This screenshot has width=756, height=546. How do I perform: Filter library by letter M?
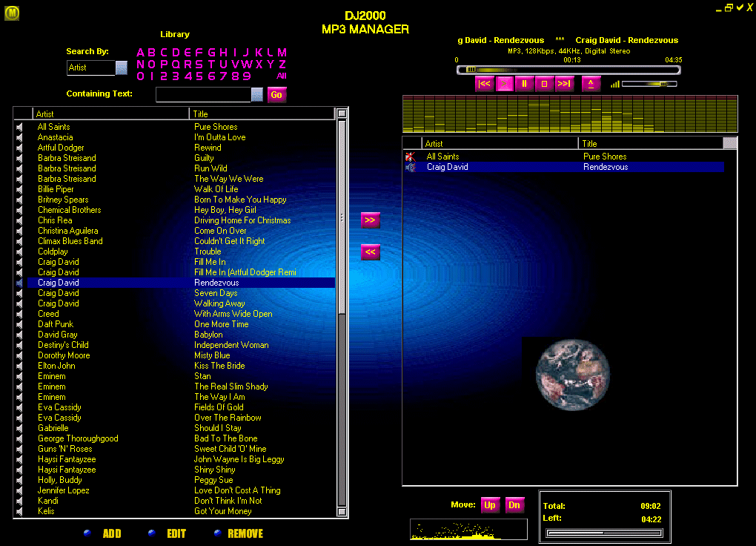pyautogui.click(x=282, y=52)
